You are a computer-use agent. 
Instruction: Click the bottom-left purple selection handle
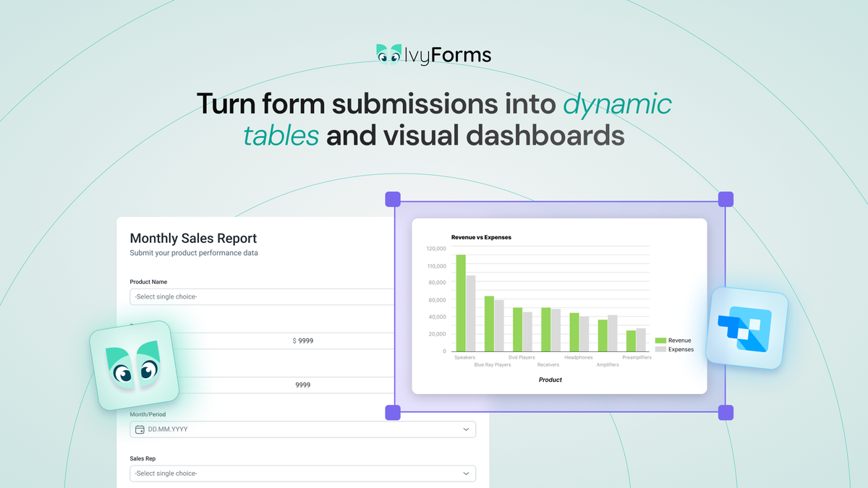tap(393, 413)
